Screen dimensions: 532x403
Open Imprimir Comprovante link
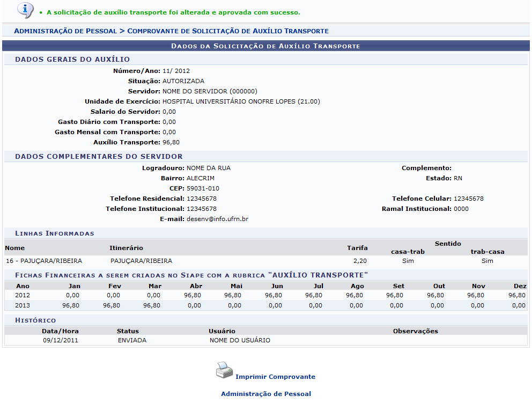point(275,377)
